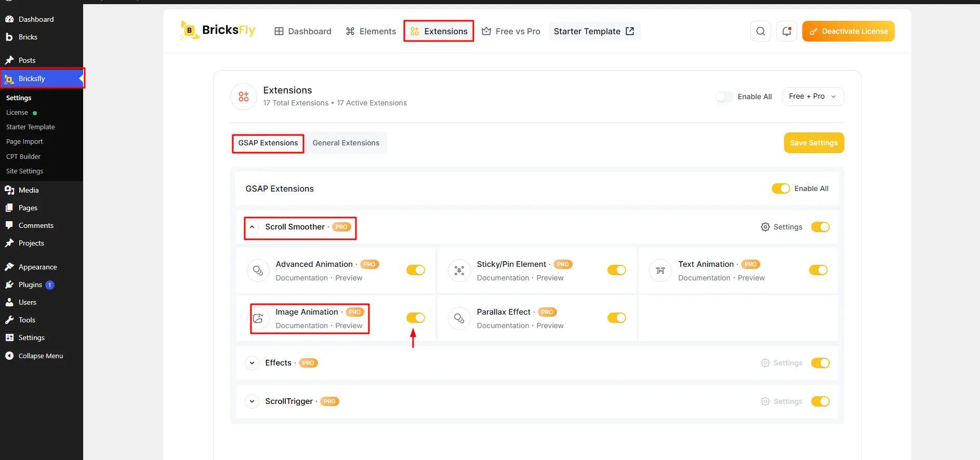Toggle the Scroll Smoother switch
Screen dimensions: 980x460
pos(820,227)
